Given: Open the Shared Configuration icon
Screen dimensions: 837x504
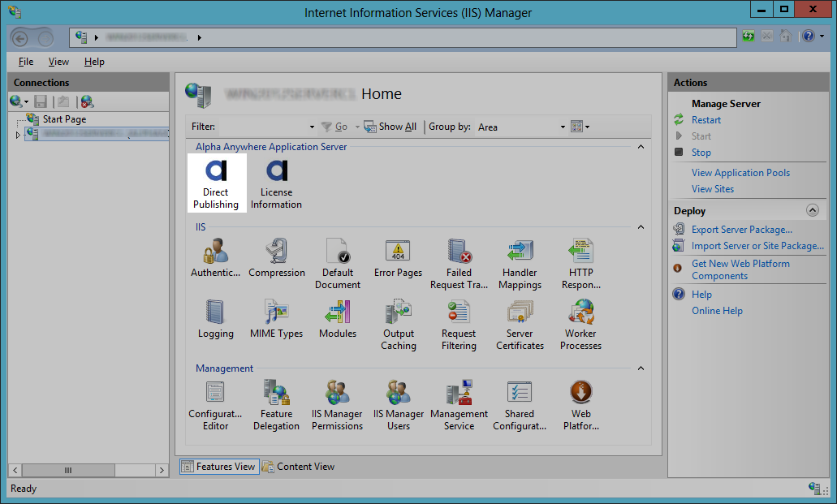Looking at the screenshot, I should point(520,405).
